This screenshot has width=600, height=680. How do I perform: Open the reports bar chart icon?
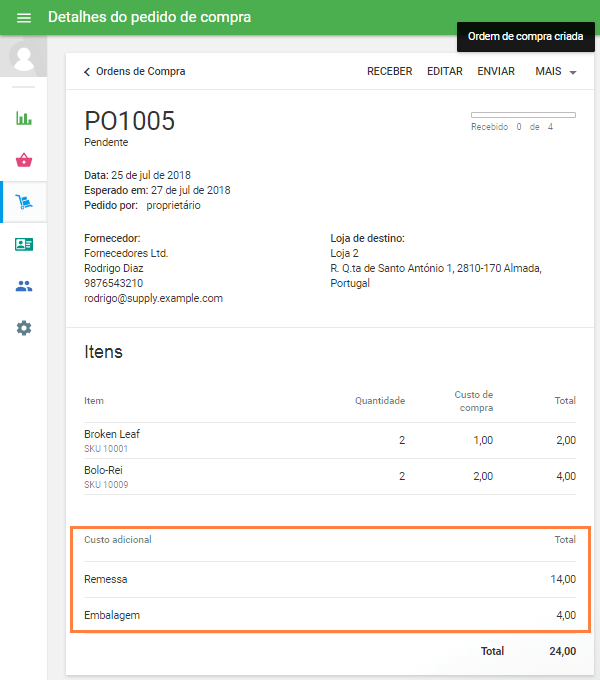(x=24, y=118)
